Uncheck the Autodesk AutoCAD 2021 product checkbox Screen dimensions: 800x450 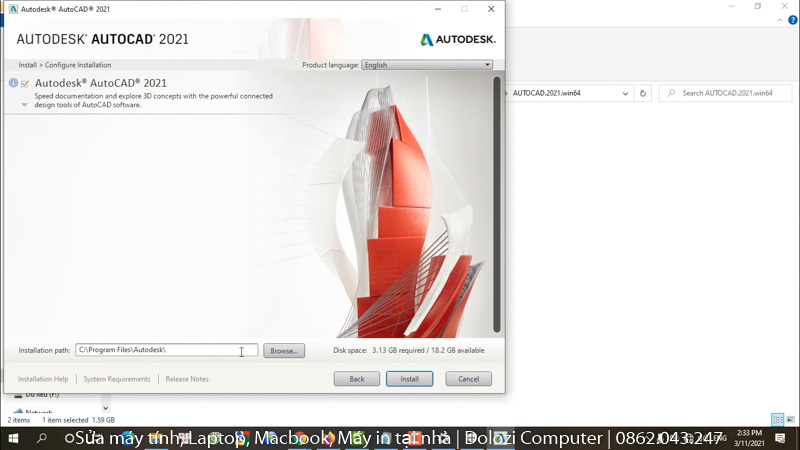(x=25, y=84)
